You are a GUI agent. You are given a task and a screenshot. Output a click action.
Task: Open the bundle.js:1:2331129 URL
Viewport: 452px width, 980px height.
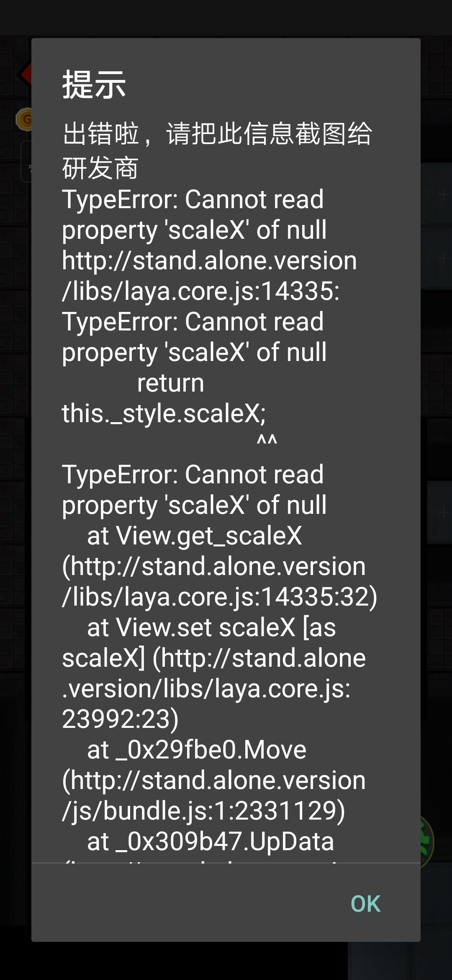pos(203,811)
